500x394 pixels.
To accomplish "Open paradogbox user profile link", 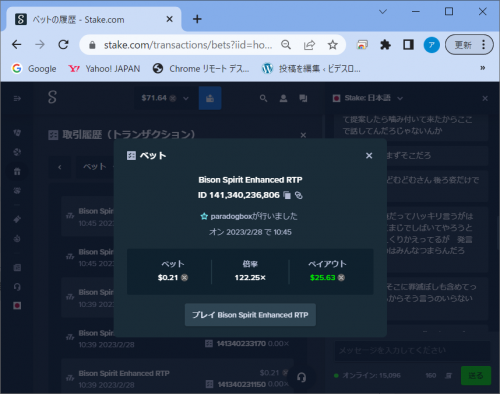I will pos(231,216).
